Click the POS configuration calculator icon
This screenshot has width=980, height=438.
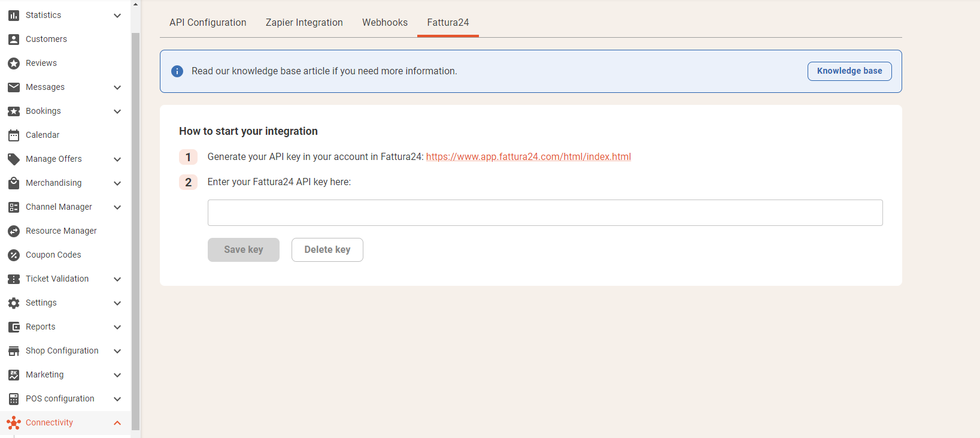click(x=14, y=399)
